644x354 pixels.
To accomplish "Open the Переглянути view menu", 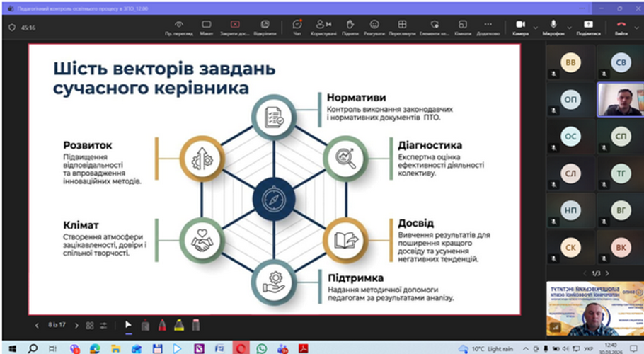I will coord(402,27).
